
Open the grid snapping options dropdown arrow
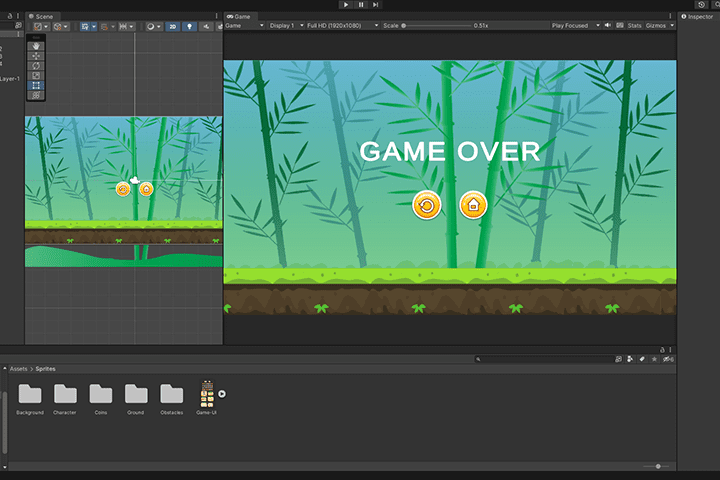[x=94, y=27]
